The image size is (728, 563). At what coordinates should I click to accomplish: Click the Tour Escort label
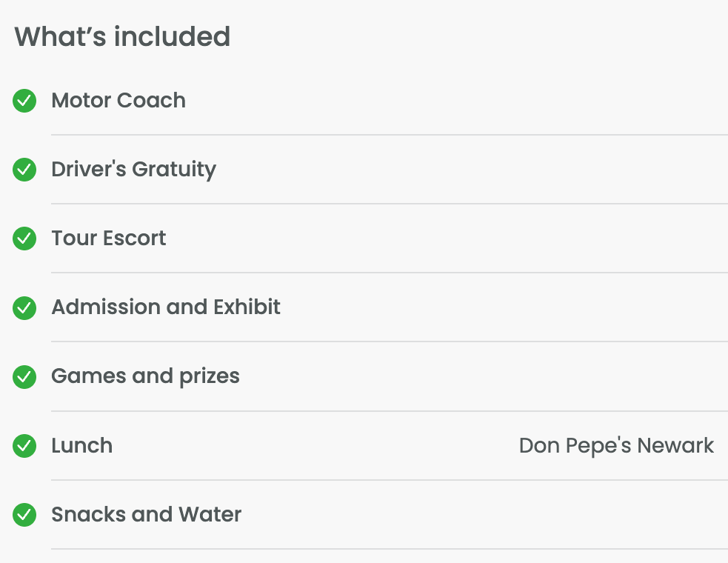(x=109, y=239)
